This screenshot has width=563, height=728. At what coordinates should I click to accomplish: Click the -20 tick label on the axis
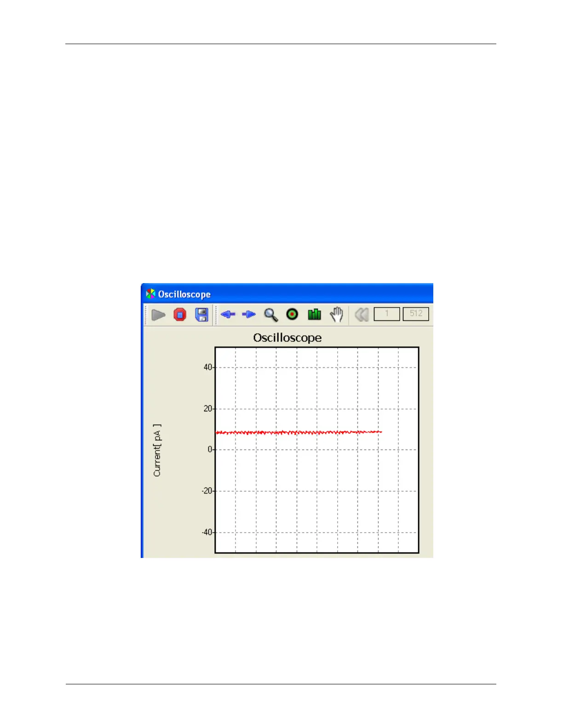click(x=207, y=491)
